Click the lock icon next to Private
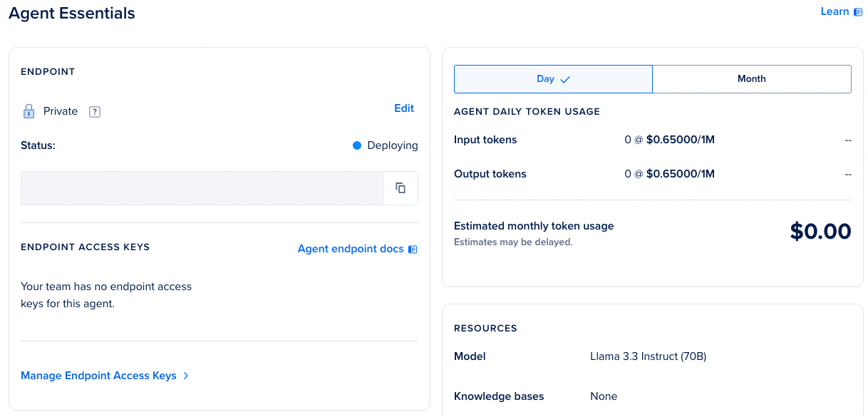This screenshot has width=868, height=417. coord(29,111)
